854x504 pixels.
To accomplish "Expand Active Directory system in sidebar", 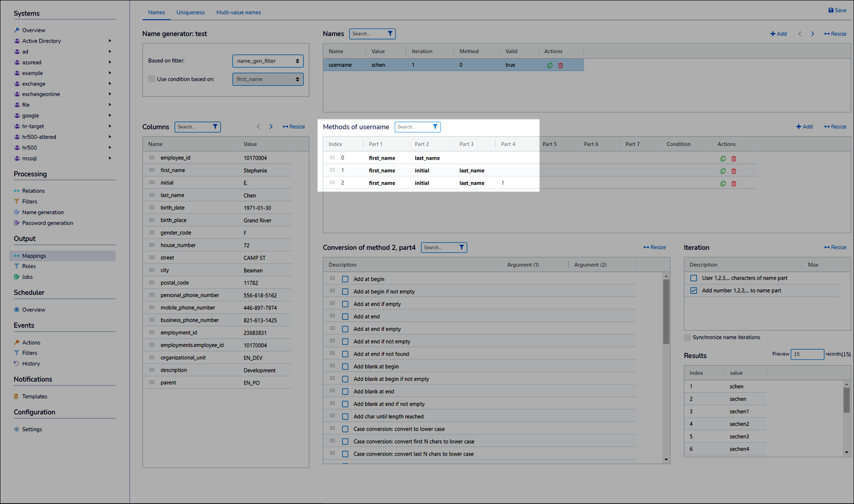I will tap(110, 41).
